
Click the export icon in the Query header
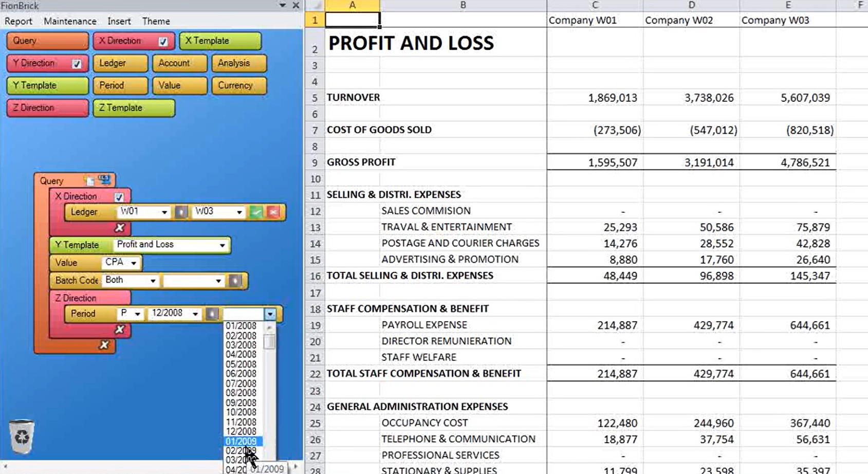(x=90, y=179)
